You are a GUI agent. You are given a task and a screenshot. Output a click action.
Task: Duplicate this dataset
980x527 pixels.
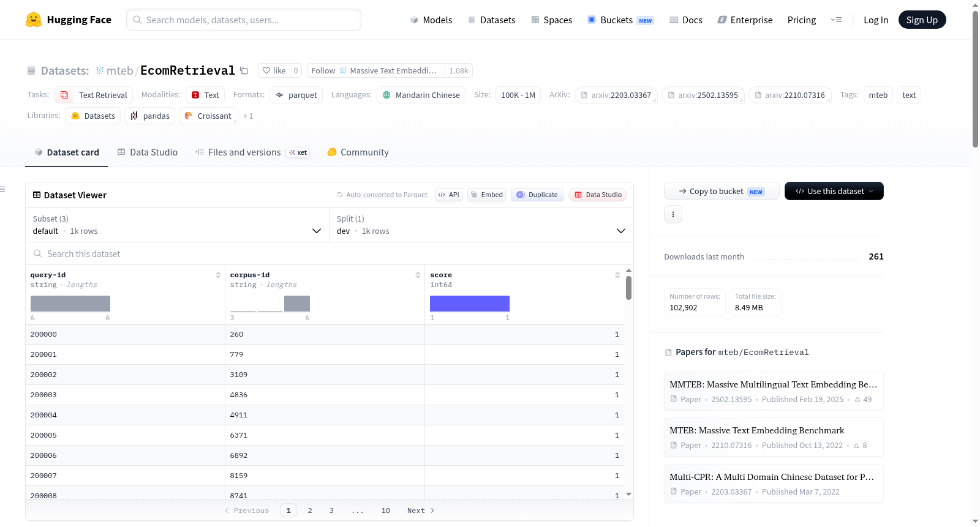[537, 195]
